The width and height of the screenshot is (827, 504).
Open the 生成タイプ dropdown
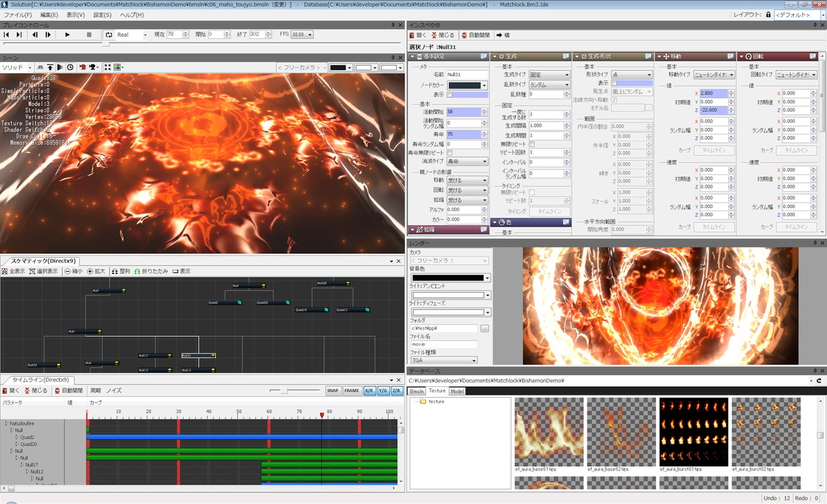[549, 75]
